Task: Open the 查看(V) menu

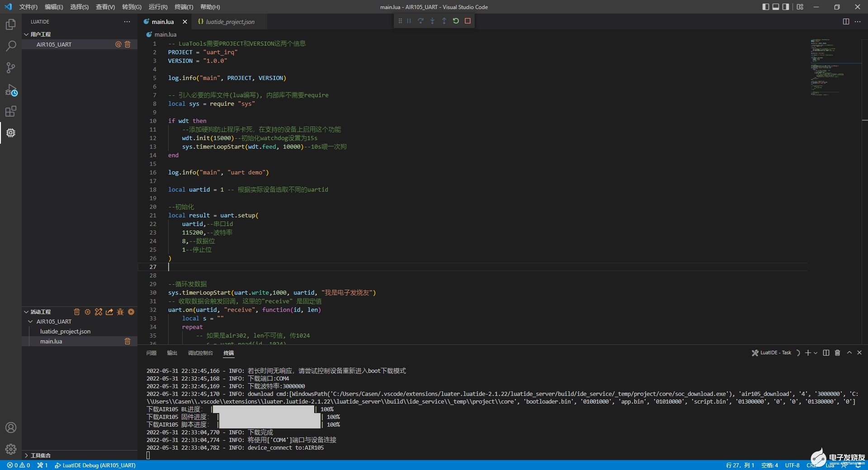Action: tap(105, 7)
